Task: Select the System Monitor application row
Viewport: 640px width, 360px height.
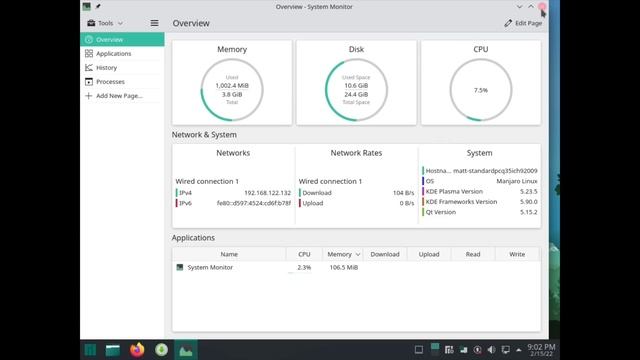Action: (x=356, y=267)
